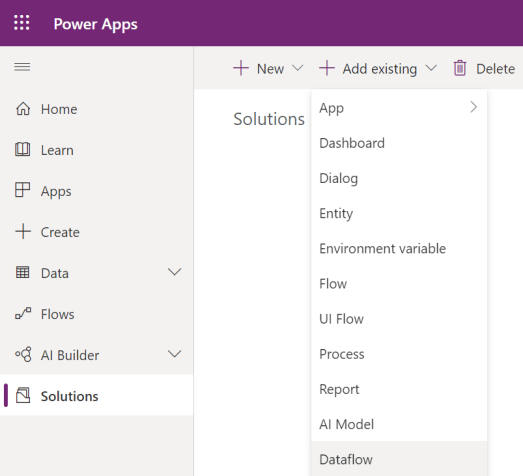Choose AI Model menu entry

tap(399, 424)
